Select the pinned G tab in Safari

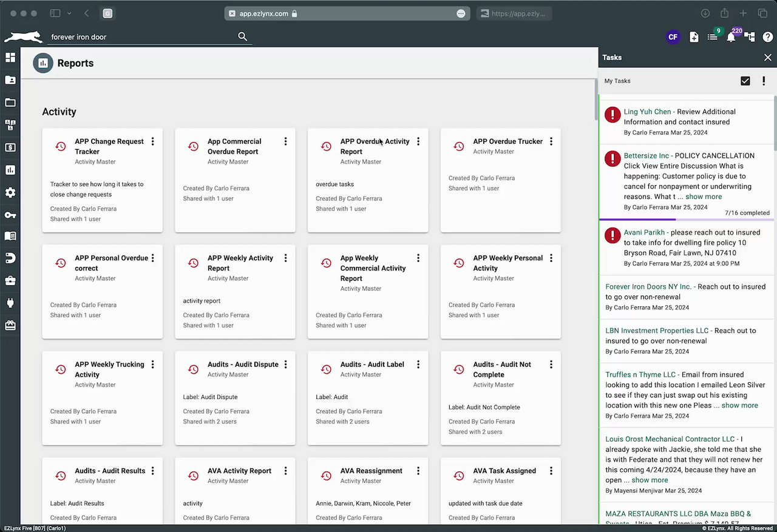[107, 13]
